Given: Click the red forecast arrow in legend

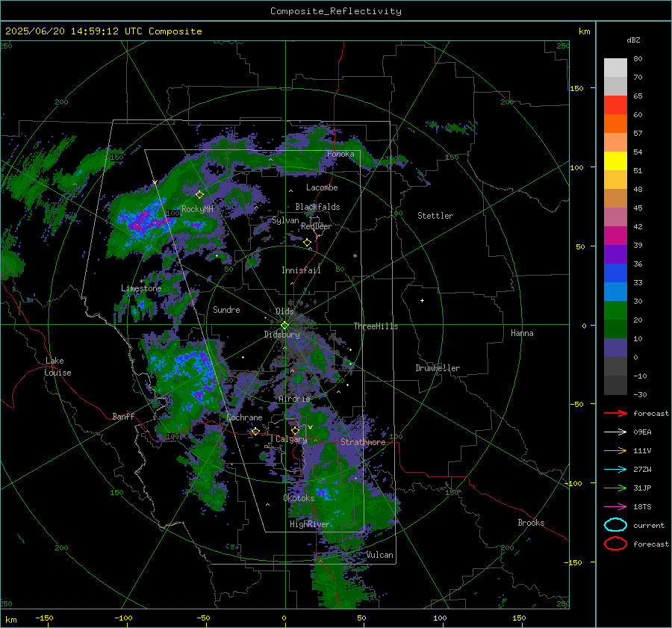Looking at the screenshot, I should click(x=615, y=413).
